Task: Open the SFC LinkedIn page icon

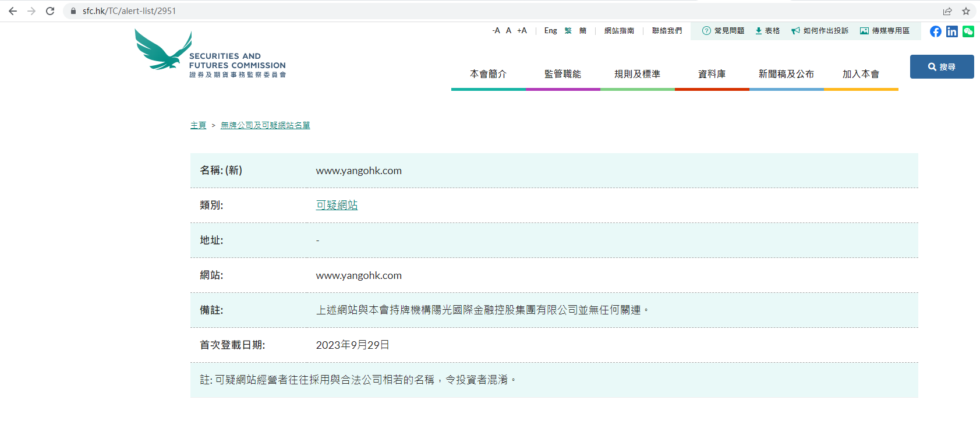Action: [x=951, y=31]
